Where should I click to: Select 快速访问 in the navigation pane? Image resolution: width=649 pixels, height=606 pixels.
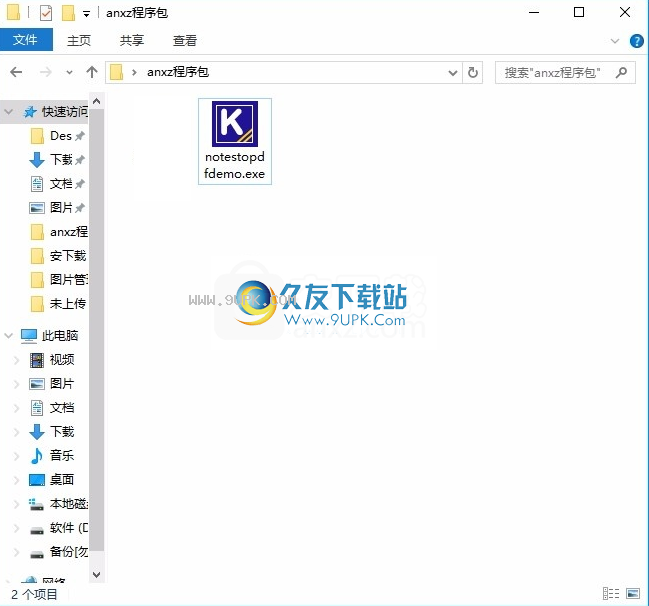(55, 112)
